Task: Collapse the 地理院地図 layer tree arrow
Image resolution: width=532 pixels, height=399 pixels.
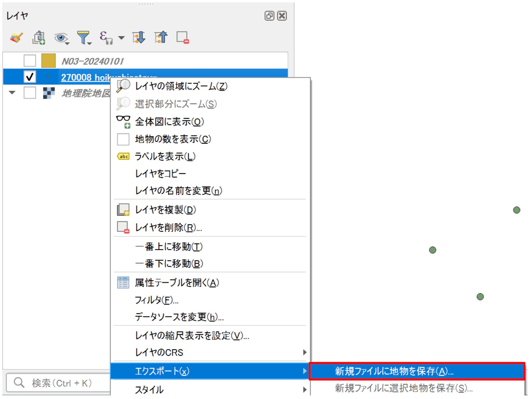Action: tap(12, 93)
